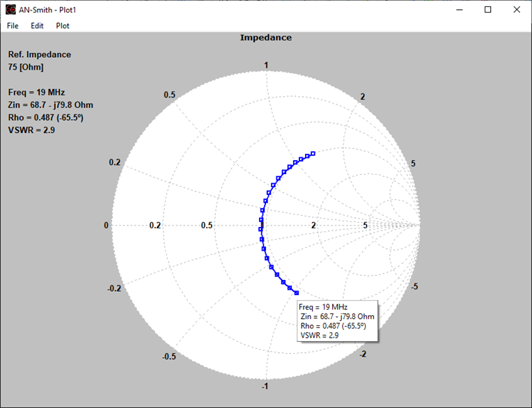Screen dimensions: 532x408
Task: Click 'VSWR = 2.9' in left readout
Action: 31,130
